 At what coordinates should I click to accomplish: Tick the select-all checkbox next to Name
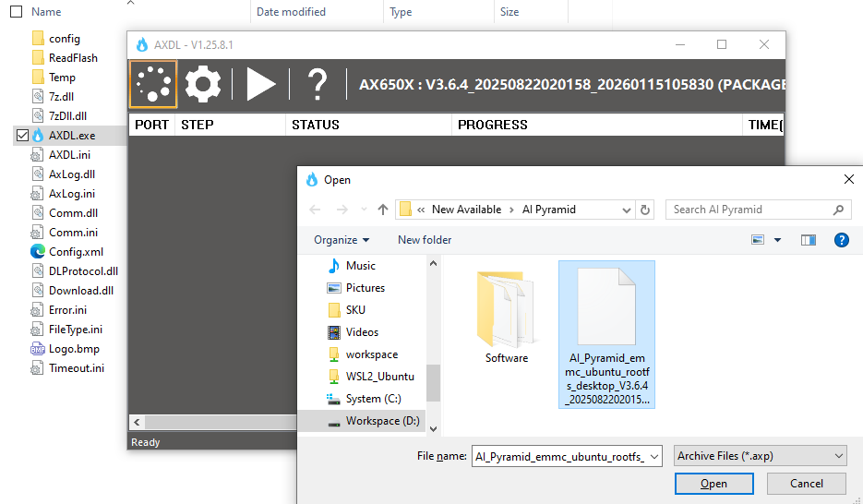coord(16,12)
